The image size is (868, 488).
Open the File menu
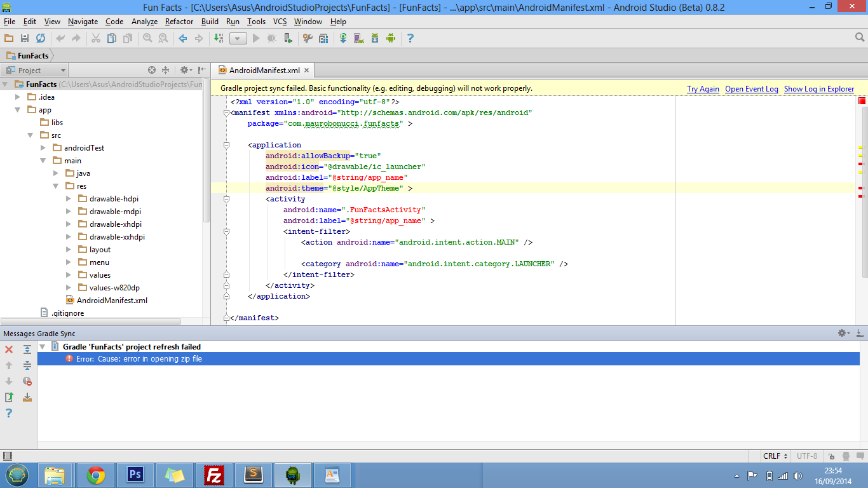pyautogui.click(x=10, y=22)
